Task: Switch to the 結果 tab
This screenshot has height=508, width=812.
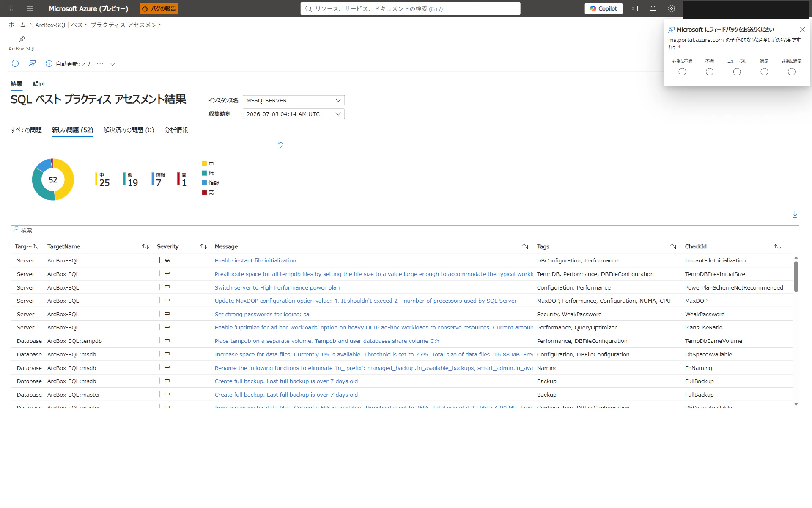Action: coord(16,84)
